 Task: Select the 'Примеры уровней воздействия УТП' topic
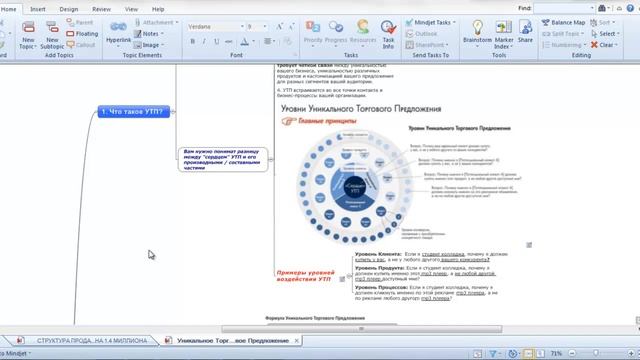tap(305, 276)
